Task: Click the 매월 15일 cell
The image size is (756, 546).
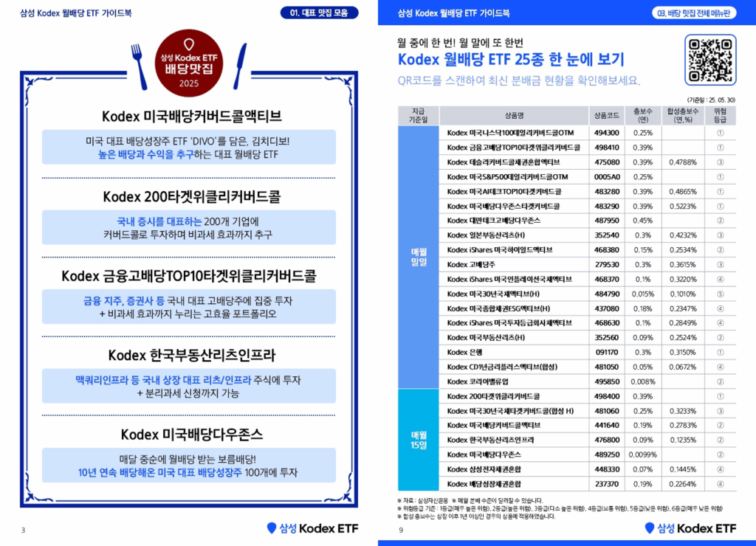Action: (419, 440)
